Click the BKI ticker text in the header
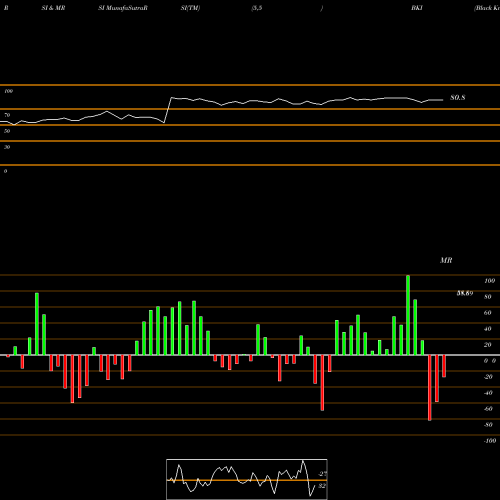 click(x=417, y=8)
